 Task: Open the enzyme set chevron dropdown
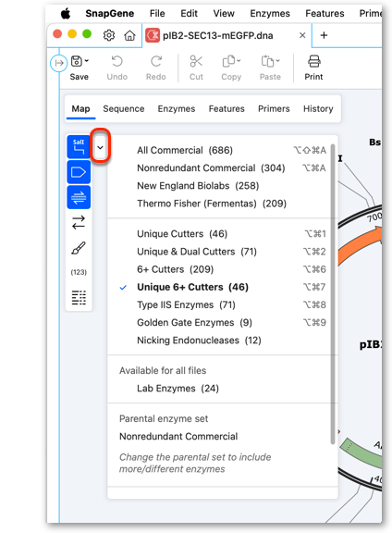tap(100, 147)
